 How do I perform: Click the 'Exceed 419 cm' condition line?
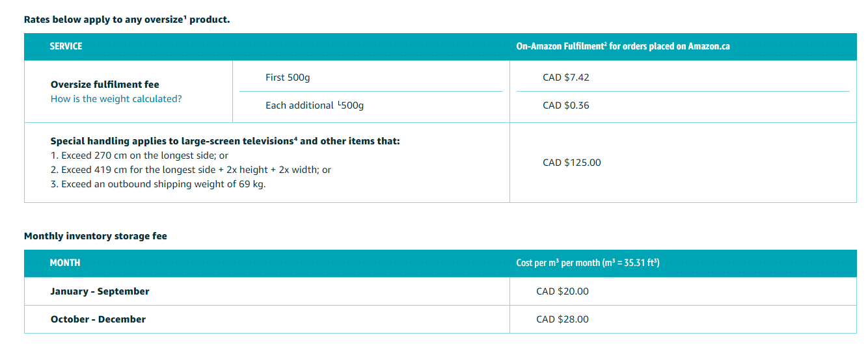click(191, 170)
